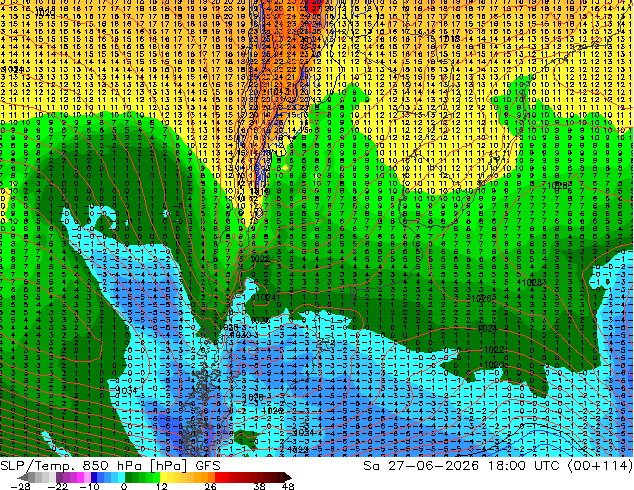Click the yellow segment right of green on the color scale
Viewport: 634px width, 490px height.
pyautogui.click(x=163, y=477)
